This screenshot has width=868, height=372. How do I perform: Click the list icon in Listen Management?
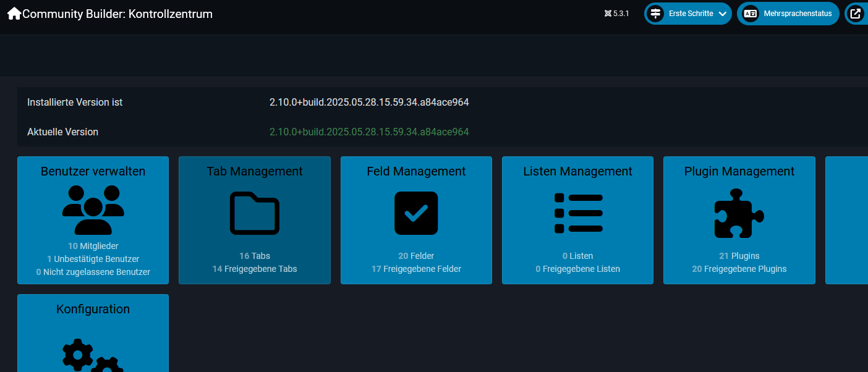[x=578, y=213]
